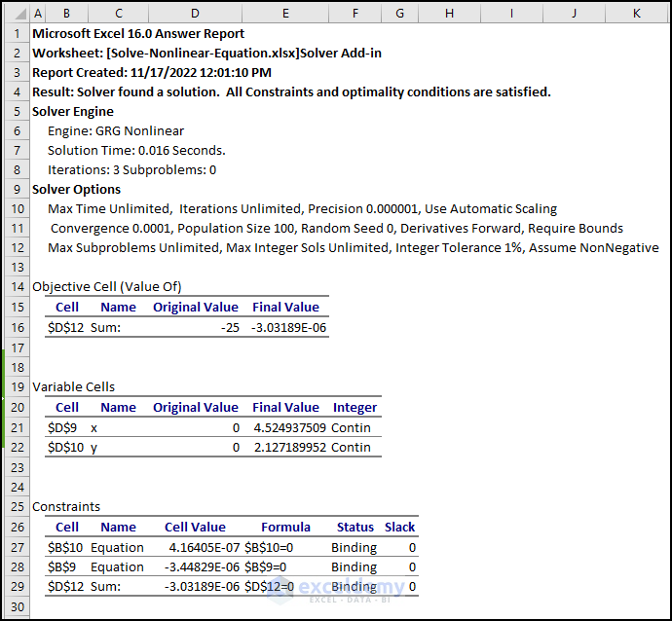Select column D header
Screen dimensions: 672x621
[x=195, y=14]
